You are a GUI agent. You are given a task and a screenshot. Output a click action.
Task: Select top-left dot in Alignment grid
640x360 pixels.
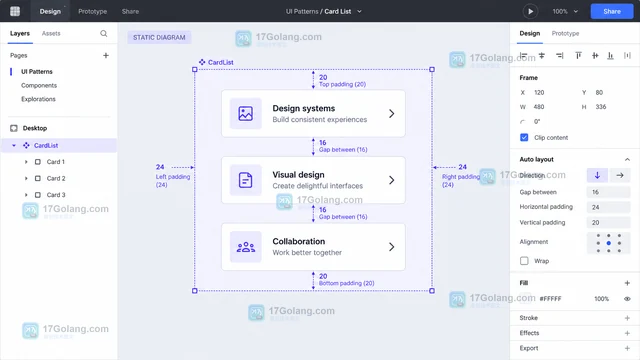pyautogui.click(x=598, y=236)
